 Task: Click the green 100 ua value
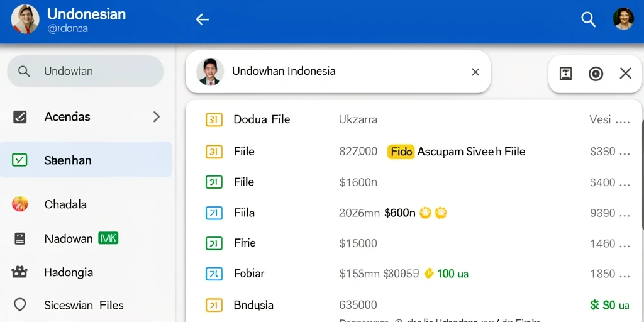tap(453, 274)
